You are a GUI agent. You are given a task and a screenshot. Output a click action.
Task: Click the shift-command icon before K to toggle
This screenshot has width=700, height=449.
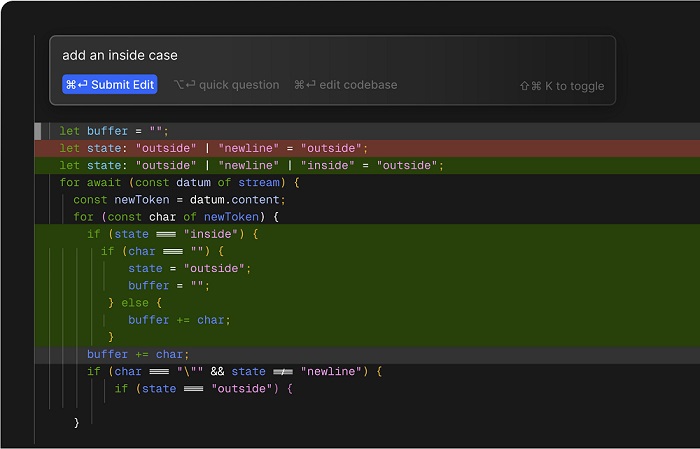tap(530, 86)
